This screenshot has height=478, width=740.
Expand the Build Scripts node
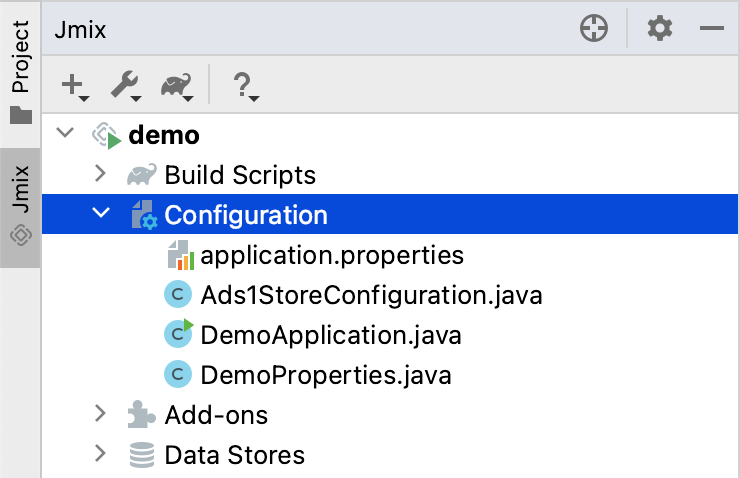(100, 174)
